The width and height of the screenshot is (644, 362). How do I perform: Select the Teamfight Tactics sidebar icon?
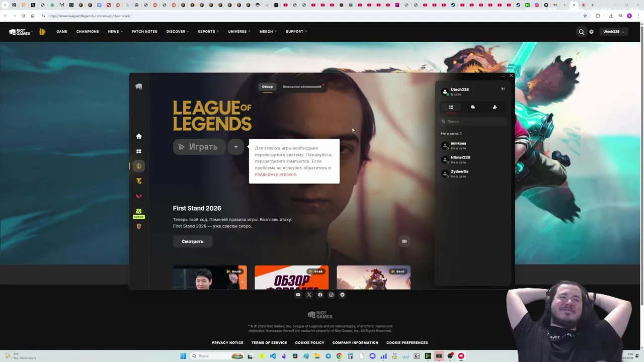pos(139,181)
